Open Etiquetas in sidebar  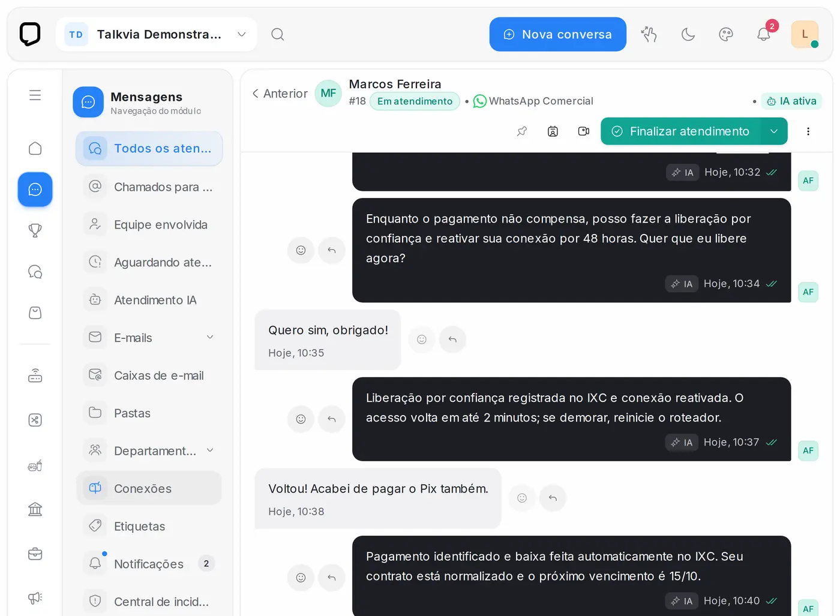coord(149,526)
